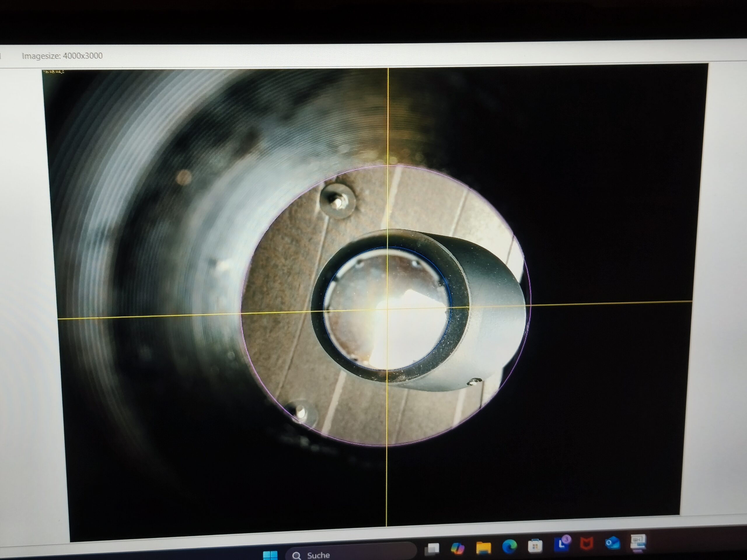Screen dimensions: 747x560
Task: Click the Imagesize 4000x3000 label
Action: coord(62,56)
